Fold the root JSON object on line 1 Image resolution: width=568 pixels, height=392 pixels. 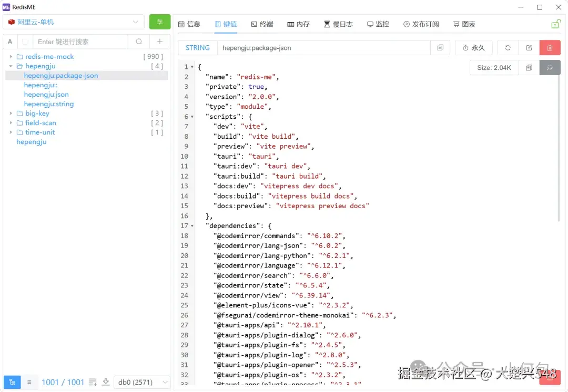(192, 67)
